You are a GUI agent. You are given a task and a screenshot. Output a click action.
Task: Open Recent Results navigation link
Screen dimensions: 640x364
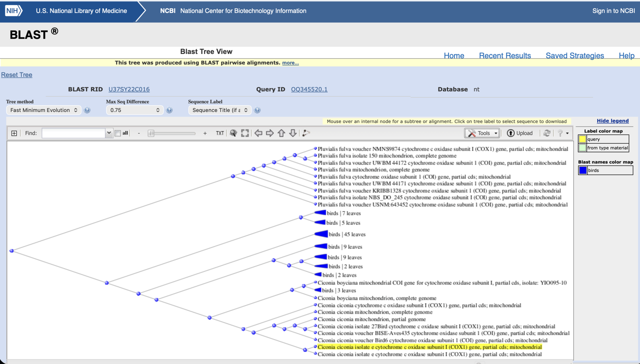505,56
